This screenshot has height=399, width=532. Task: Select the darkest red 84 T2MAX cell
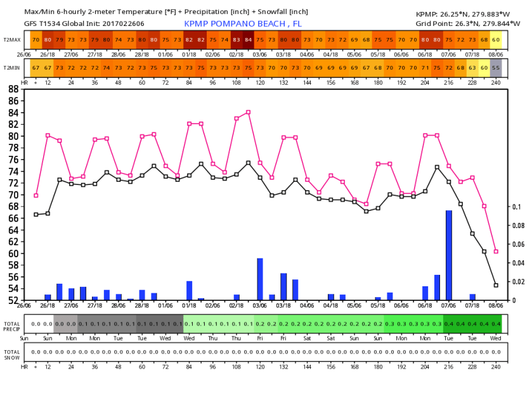(x=248, y=40)
